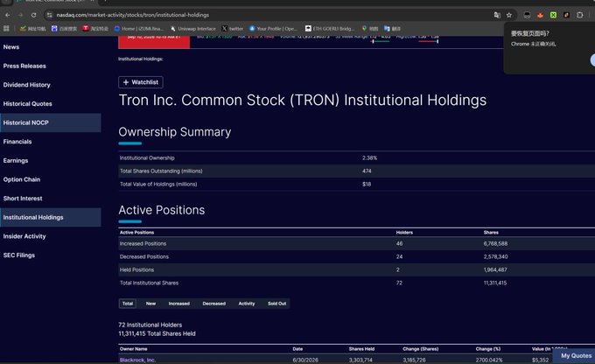595x364 pixels.
Task: Open the extensions puzzle icon
Action: coord(580,15)
